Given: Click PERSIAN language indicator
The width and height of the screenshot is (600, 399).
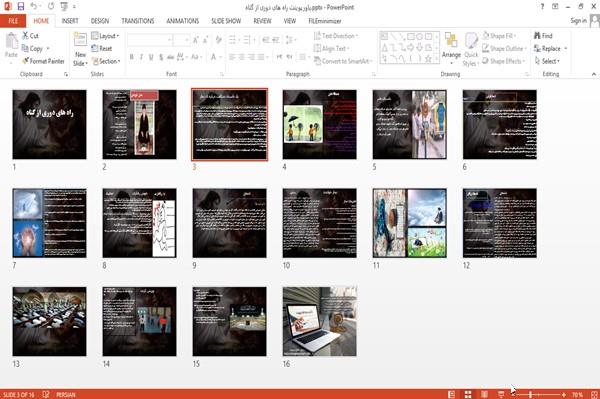Looking at the screenshot, I should [x=66, y=394].
